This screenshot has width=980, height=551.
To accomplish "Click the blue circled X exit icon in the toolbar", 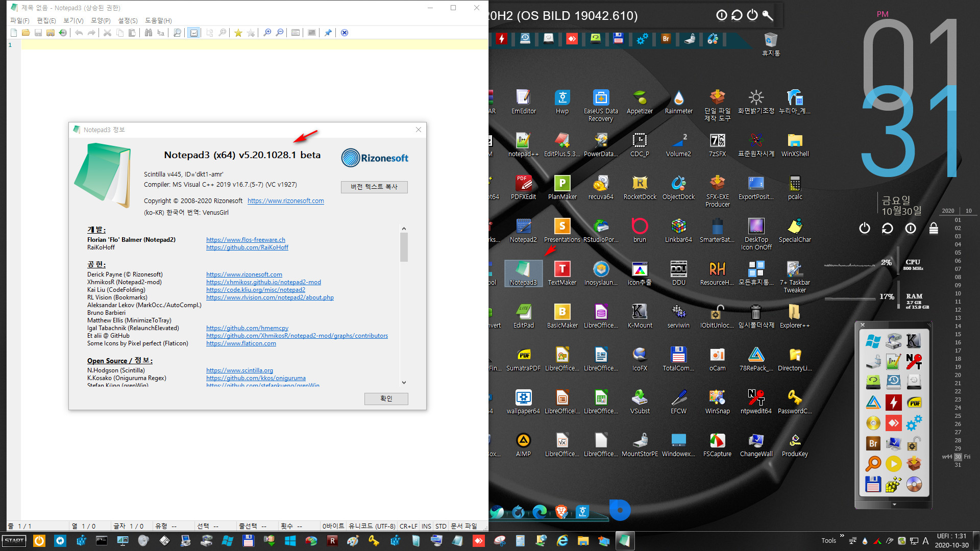I will [x=345, y=33].
